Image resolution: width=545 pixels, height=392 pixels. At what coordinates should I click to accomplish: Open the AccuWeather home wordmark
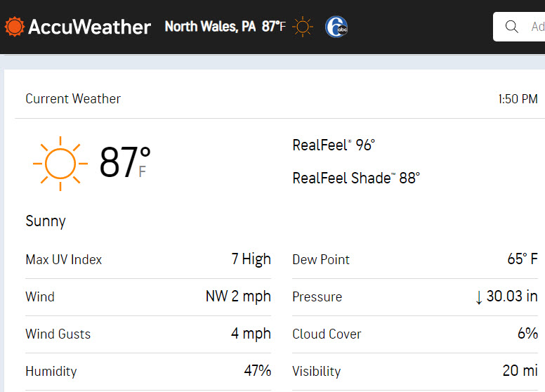point(89,27)
